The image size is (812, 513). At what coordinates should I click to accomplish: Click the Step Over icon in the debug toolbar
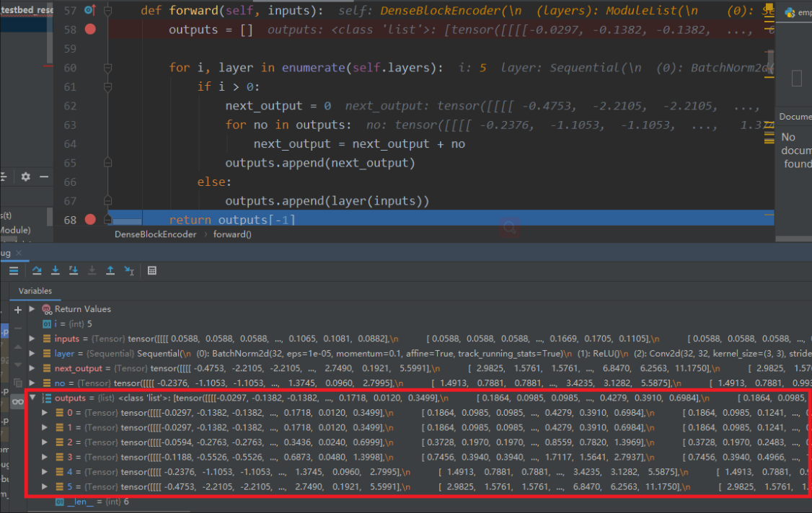pos(37,270)
